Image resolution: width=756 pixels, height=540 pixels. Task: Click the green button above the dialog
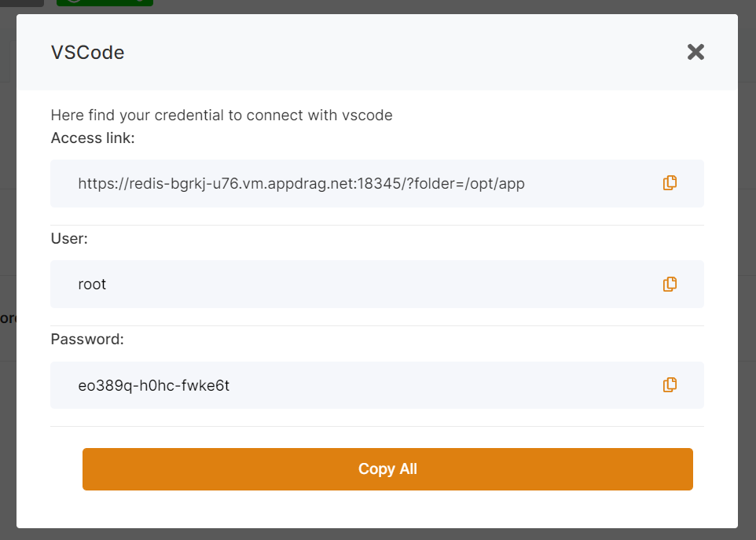pyautogui.click(x=105, y=4)
